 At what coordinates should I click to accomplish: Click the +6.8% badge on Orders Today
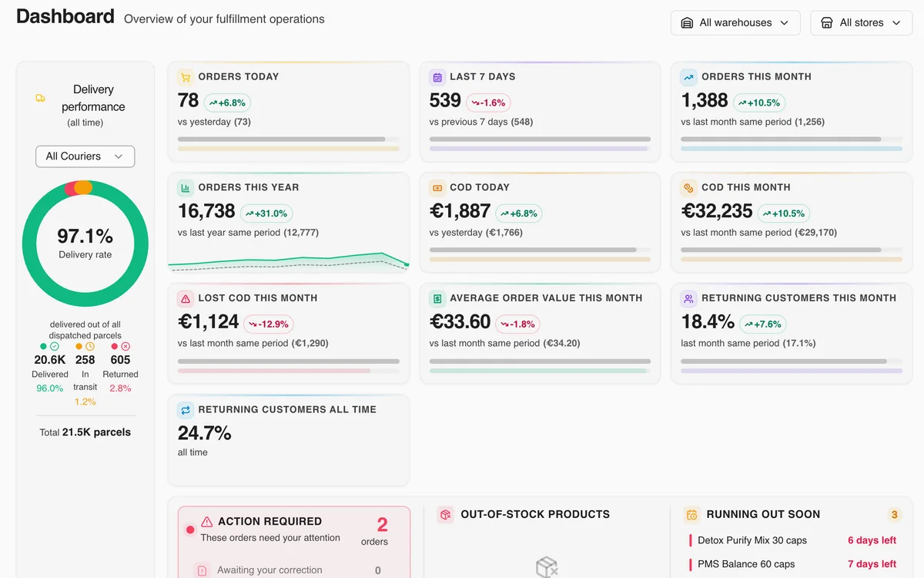pos(227,102)
